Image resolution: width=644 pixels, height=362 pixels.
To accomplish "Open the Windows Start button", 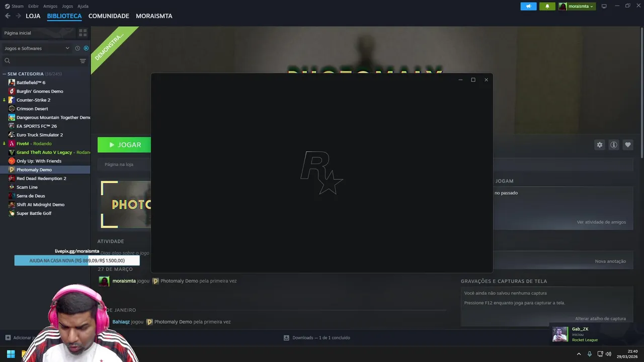I will pyautogui.click(x=11, y=354).
